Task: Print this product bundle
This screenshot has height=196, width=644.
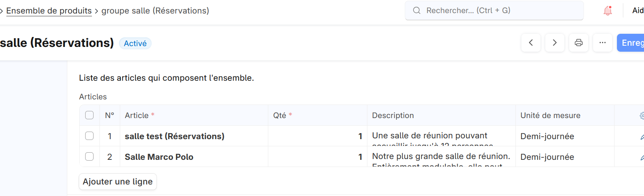Action: (579, 43)
